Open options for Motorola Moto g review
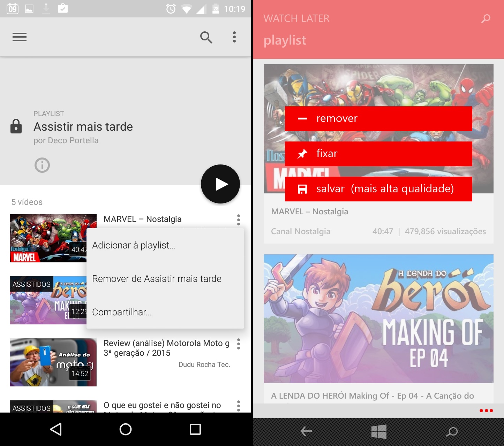The image size is (504, 446). coord(239,344)
